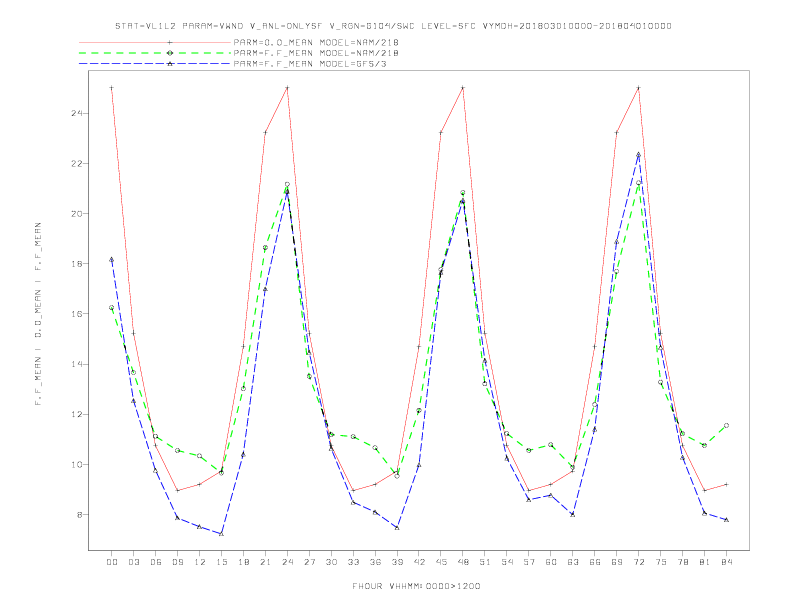Click green NAM circle marker at hour 84
The height and width of the screenshot is (612, 792).
pyautogui.click(x=726, y=426)
